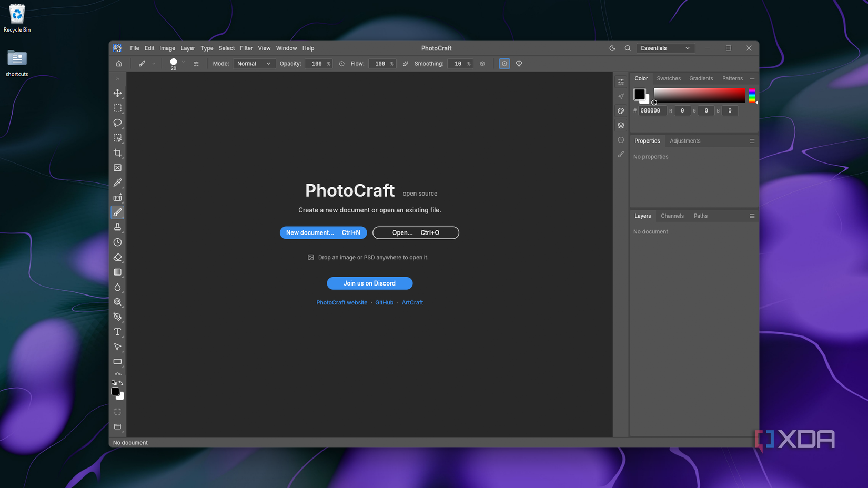868x488 pixels.
Task: Expand the tool preset arrow beside brush
Action: tap(154, 64)
